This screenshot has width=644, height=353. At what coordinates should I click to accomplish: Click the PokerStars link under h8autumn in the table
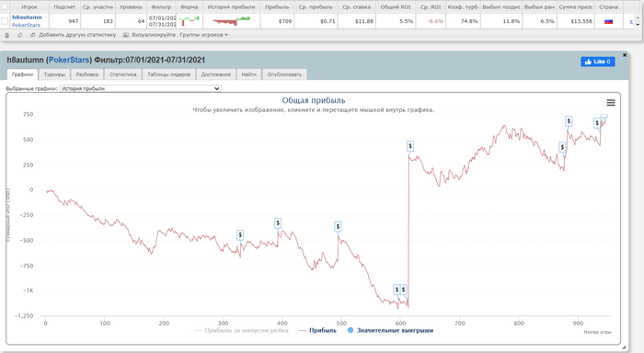[27, 25]
